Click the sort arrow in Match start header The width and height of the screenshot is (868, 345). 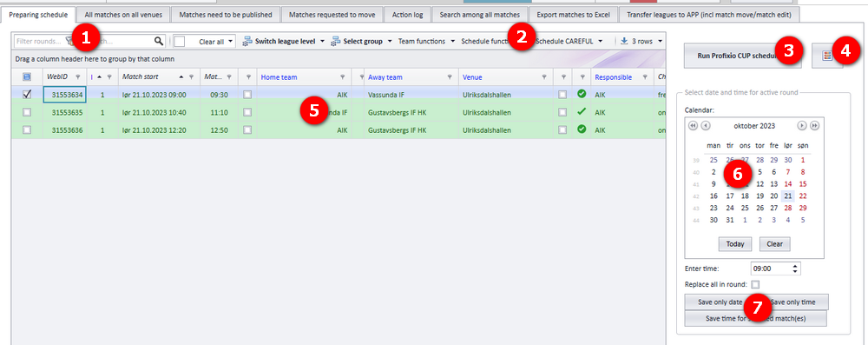pyautogui.click(x=181, y=77)
